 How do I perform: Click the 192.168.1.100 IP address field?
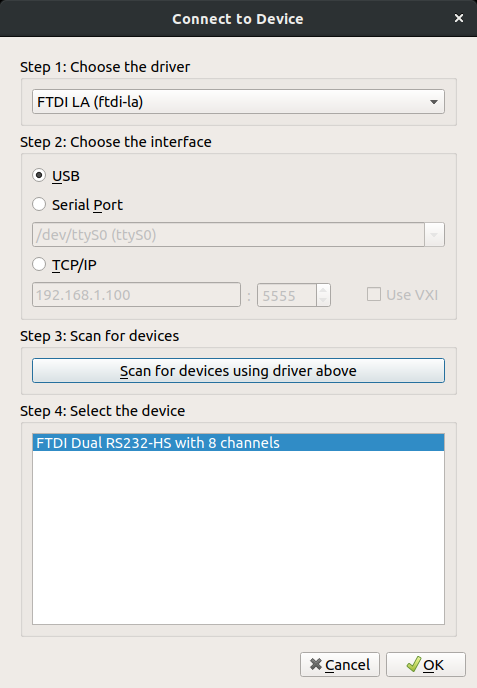click(x=136, y=295)
